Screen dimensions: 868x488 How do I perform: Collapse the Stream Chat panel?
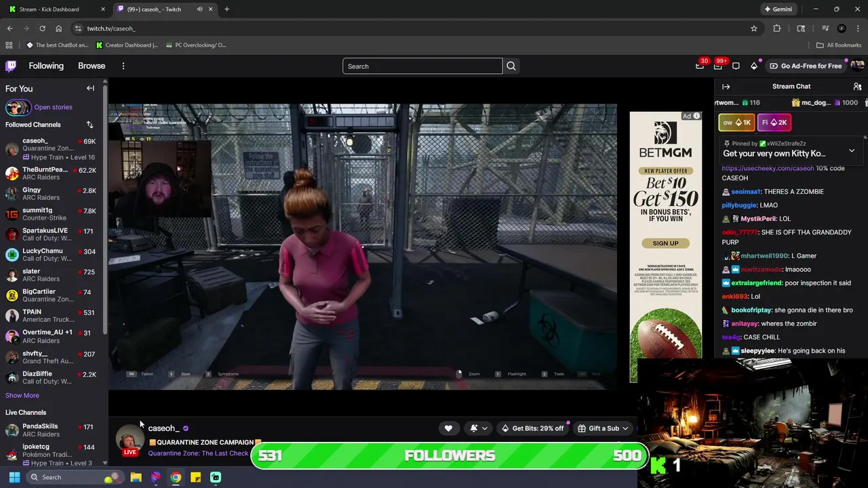click(x=726, y=87)
